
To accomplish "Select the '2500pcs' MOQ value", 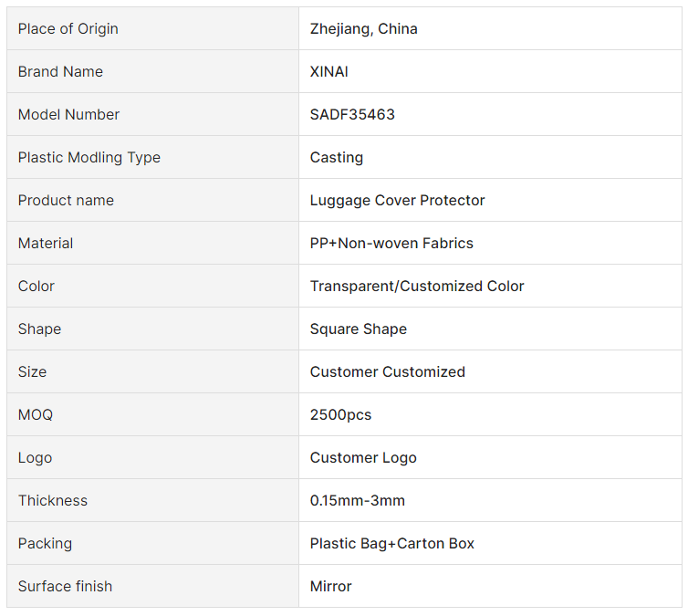I will click(341, 415).
